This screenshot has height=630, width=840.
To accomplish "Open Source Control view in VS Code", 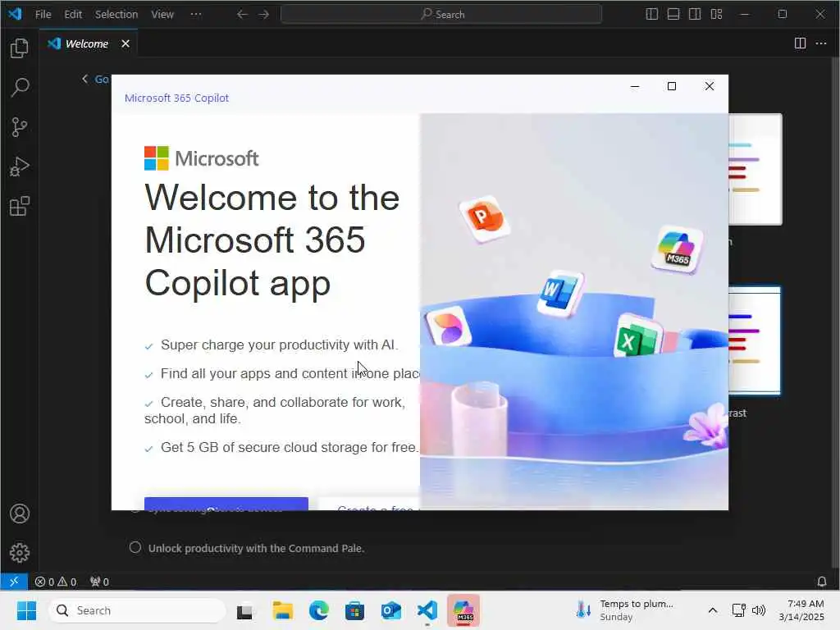I will (x=20, y=127).
